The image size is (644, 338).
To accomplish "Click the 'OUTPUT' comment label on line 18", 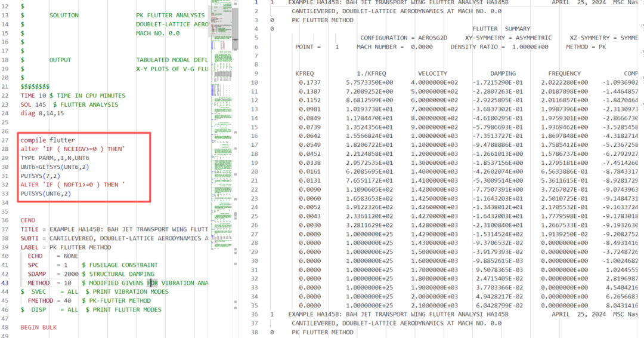I will (60, 60).
